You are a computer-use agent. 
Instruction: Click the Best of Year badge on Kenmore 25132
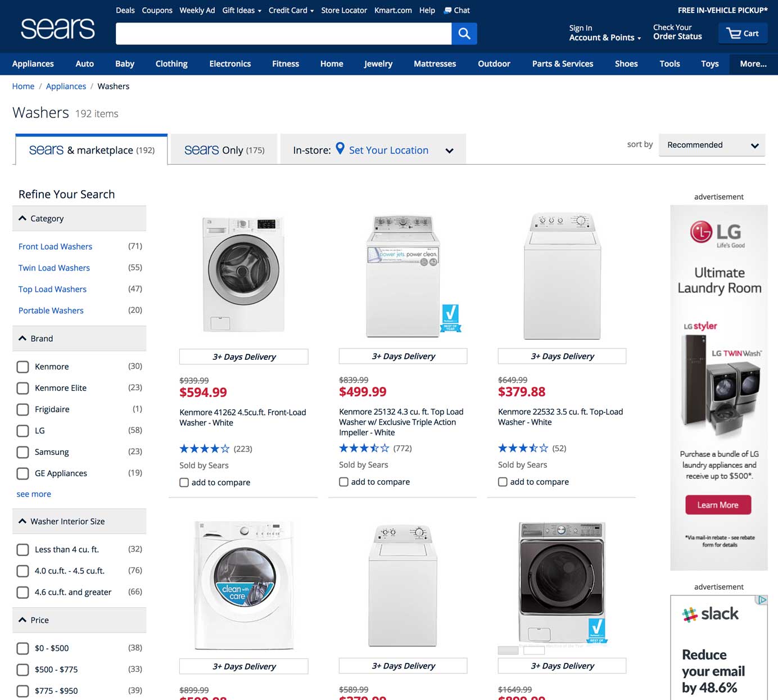pyautogui.click(x=450, y=318)
